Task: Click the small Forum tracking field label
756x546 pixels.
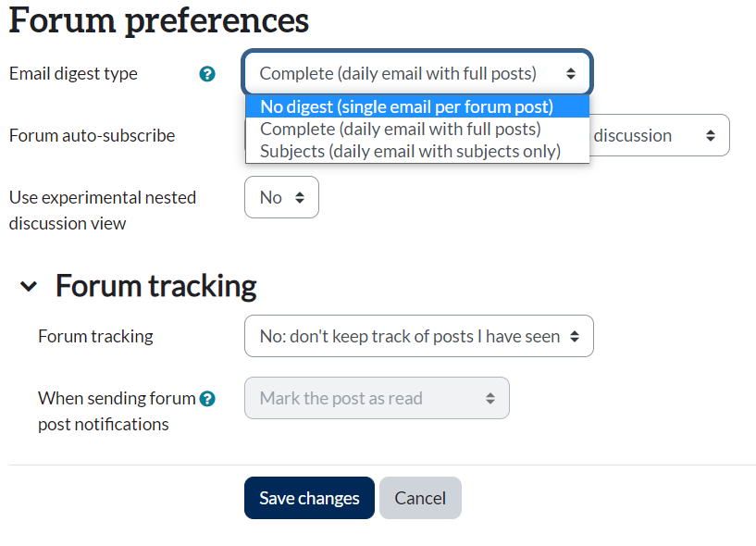Action: coord(95,337)
